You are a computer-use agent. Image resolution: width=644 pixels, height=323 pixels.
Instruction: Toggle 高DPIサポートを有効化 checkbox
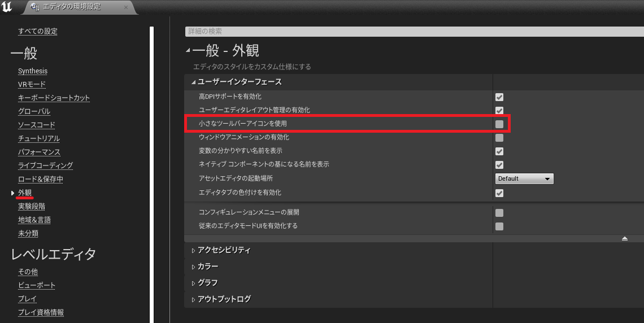tap(499, 97)
